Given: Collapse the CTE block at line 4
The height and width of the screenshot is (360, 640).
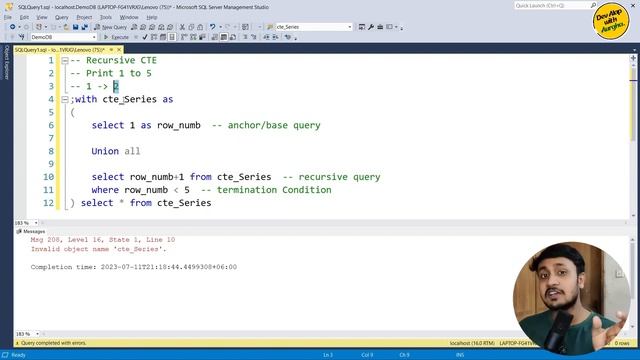Looking at the screenshot, I should 65,99.
